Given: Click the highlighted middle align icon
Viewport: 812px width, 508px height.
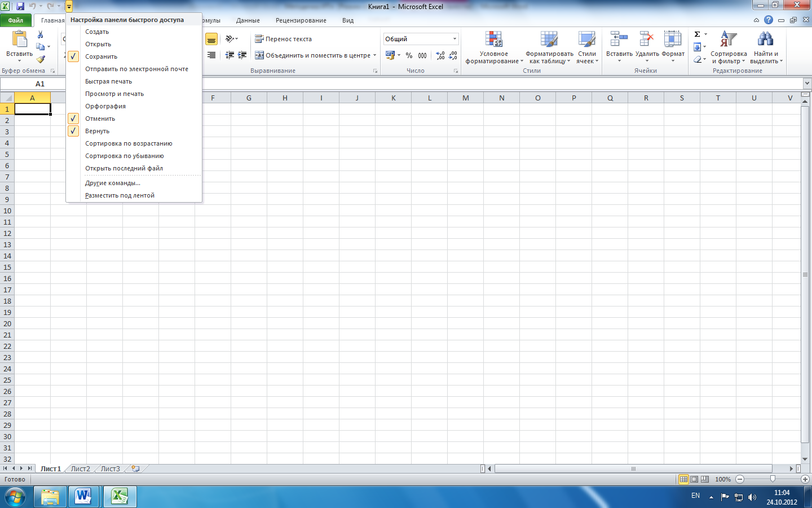Looking at the screenshot, I should pos(211,40).
